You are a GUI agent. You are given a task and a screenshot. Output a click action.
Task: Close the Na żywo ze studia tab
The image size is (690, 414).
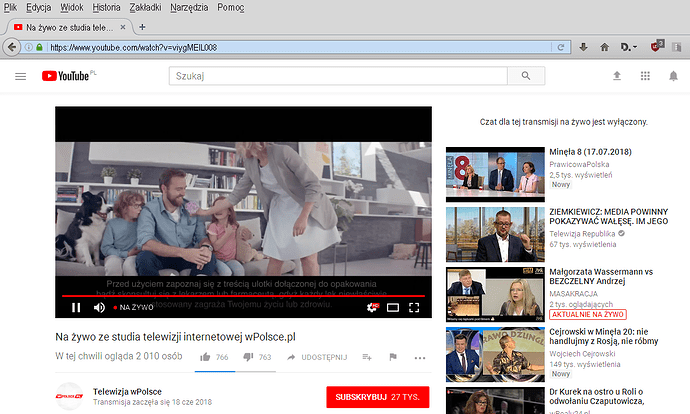coord(123,27)
